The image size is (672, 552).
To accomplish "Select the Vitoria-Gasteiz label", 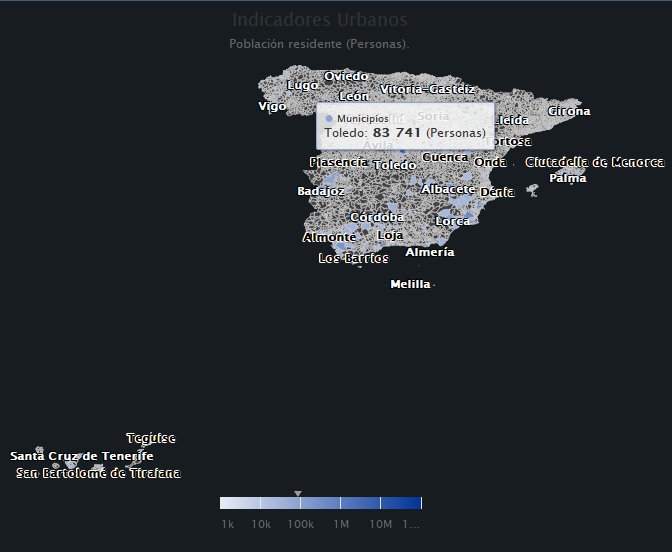I will (x=427, y=89).
